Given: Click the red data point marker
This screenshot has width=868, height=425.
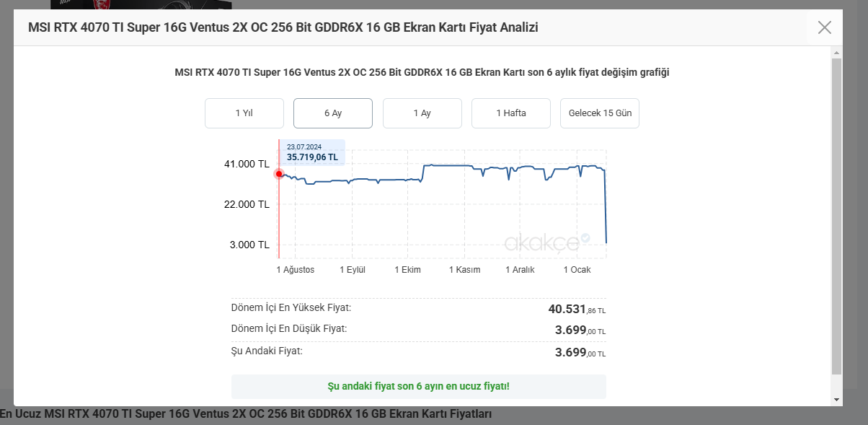Looking at the screenshot, I should tap(279, 174).
